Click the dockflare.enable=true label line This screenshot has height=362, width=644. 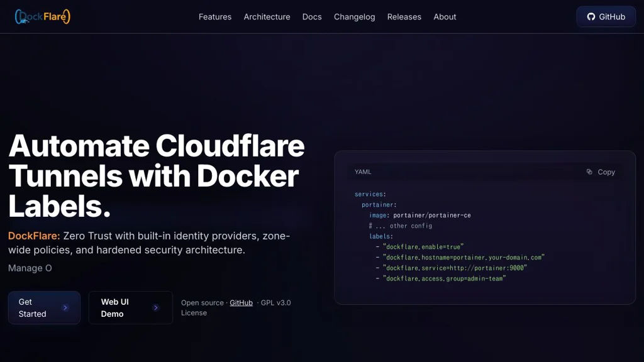[419, 246]
